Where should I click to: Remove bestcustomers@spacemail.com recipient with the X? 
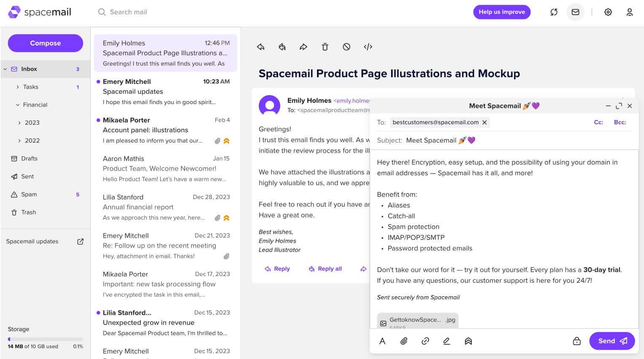click(485, 122)
